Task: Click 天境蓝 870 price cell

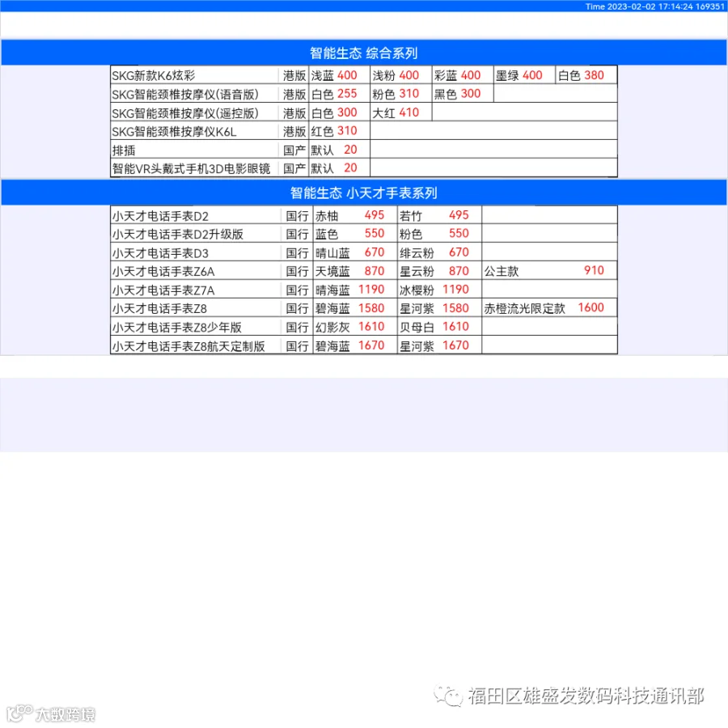Action: click(355, 271)
